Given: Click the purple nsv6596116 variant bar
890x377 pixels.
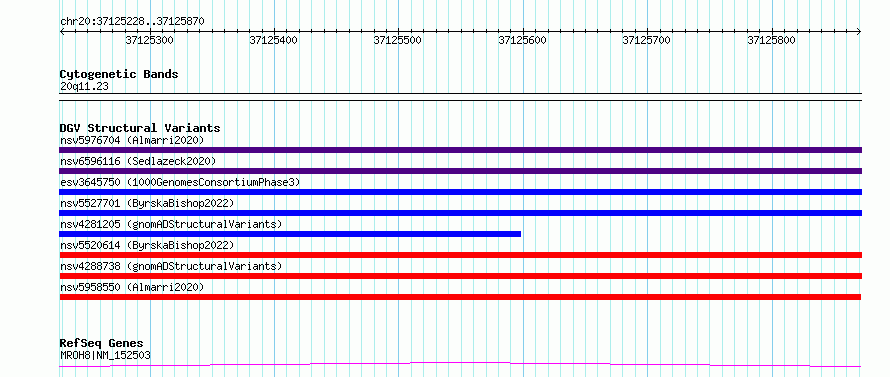Looking at the screenshot, I should tap(460, 171).
